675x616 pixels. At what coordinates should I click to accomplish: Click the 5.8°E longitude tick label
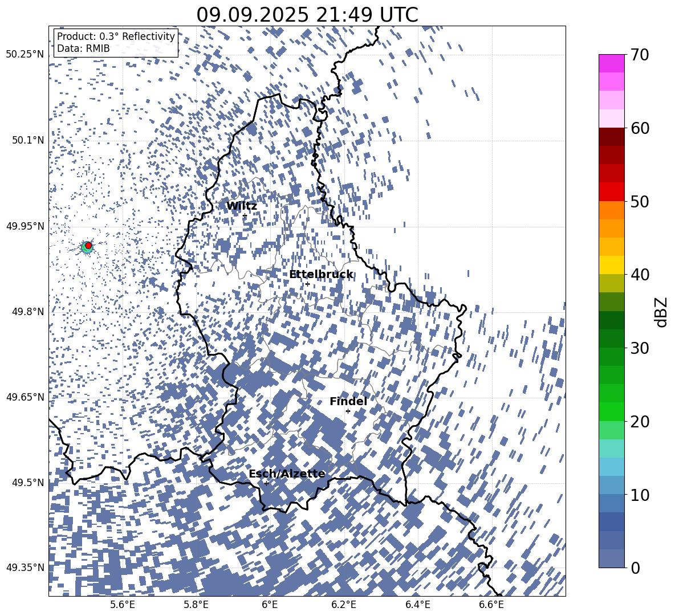[196, 605]
